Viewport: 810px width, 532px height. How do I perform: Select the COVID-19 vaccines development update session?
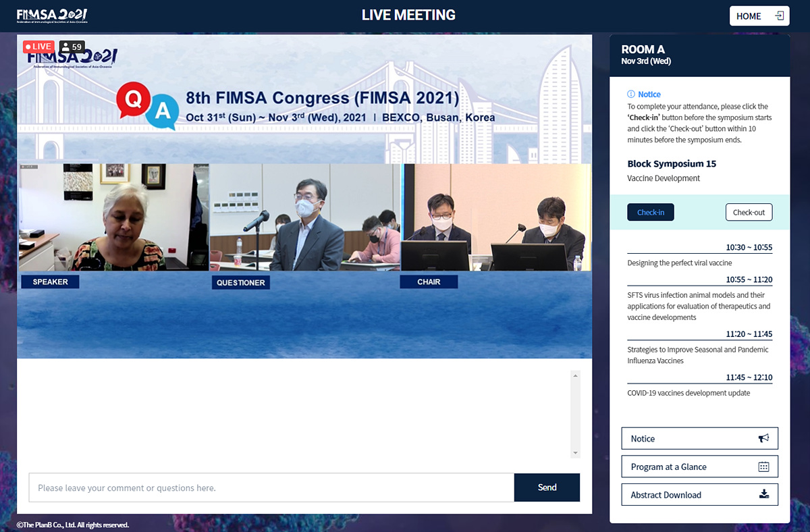tap(688, 393)
